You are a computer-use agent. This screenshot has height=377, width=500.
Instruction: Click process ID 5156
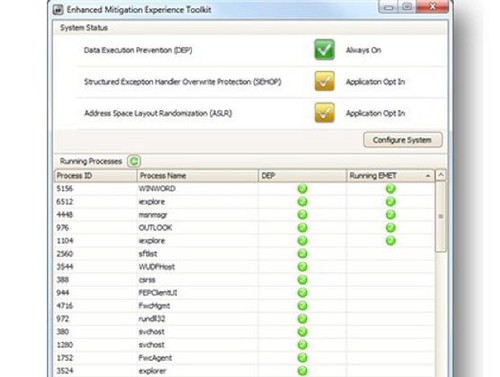tap(64, 189)
